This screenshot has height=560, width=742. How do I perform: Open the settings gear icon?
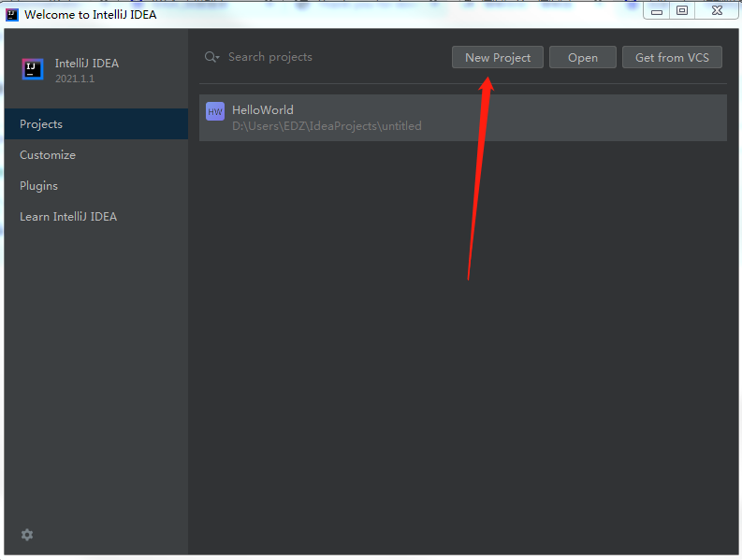point(27,535)
